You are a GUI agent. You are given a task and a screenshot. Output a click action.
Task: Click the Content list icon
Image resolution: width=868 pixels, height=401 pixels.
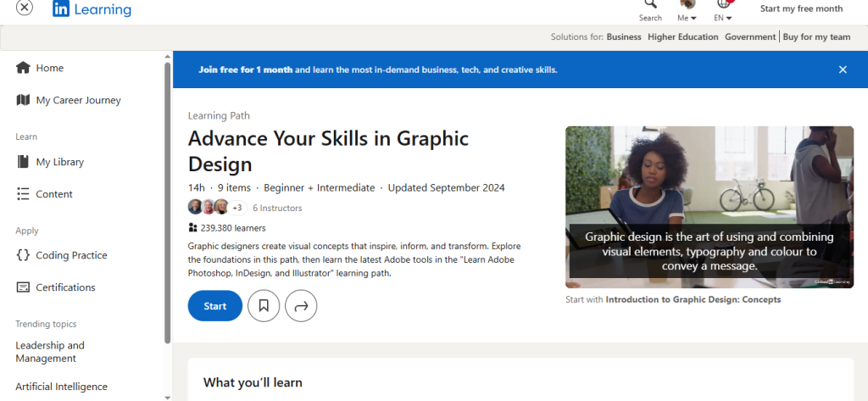pyautogui.click(x=23, y=194)
